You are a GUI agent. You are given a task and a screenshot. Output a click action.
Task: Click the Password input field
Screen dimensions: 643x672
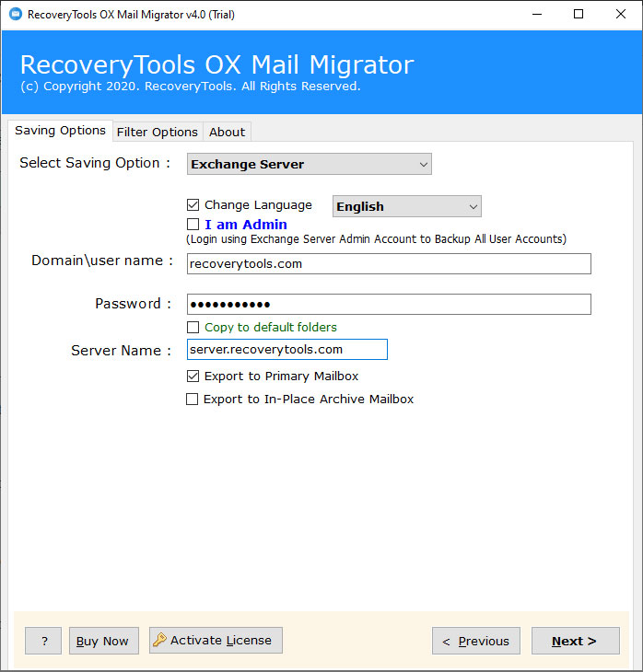pyautogui.click(x=389, y=305)
